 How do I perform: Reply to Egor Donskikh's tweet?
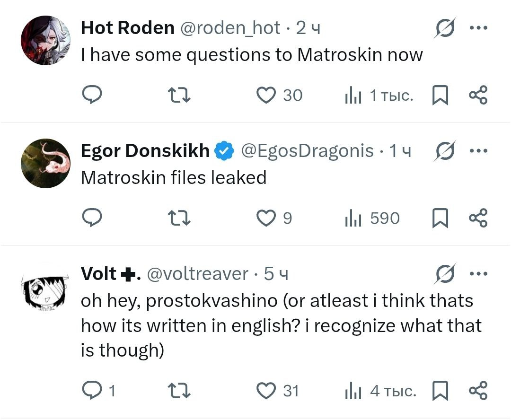[93, 218]
